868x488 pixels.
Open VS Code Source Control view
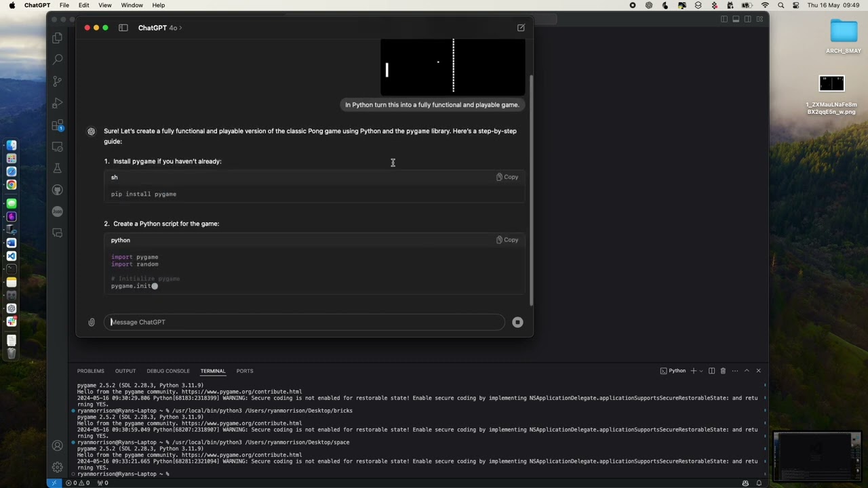[x=58, y=81]
